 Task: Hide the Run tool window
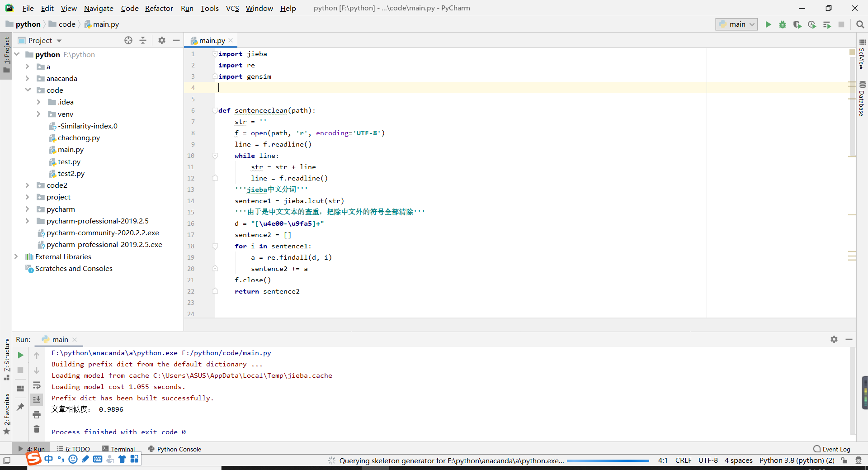click(x=849, y=339)
